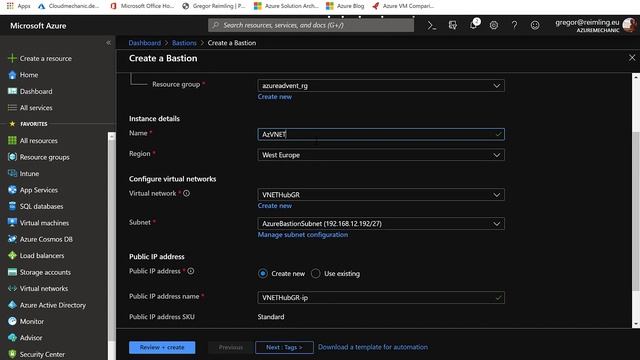Viewport: 640px width, 360px height.
Task: Open Azure Cosmos DB in sidebar
Action: [x=46, y=239]
